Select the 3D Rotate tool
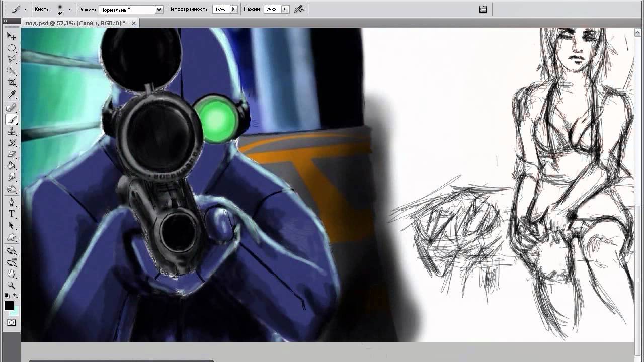The width and height of the screenshot is (644, 362). [12, 251]
